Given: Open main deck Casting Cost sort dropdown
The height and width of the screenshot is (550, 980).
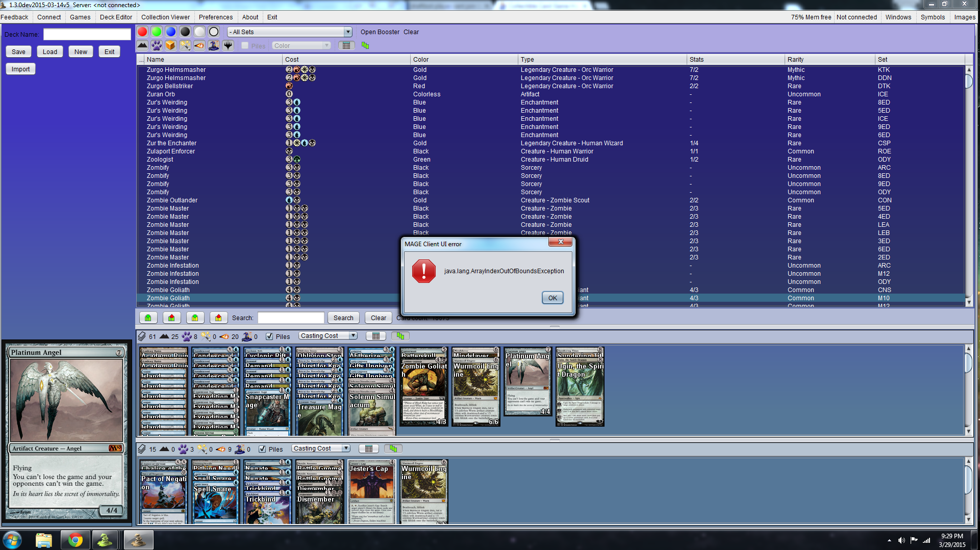Looking at the screenshot, I should click(x=328, y=336).
